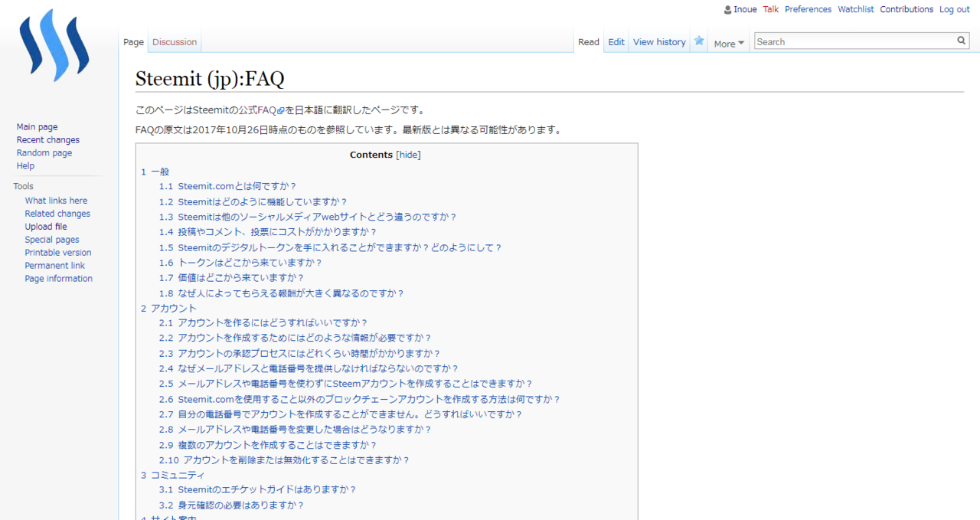Image resolution: width=980 pixels, height=520 pixels.
Task: Select the Read tab
Action: point(589,42)
